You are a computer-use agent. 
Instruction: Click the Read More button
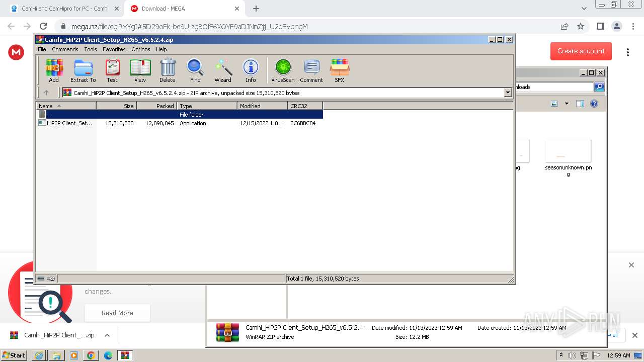(117, 313)
